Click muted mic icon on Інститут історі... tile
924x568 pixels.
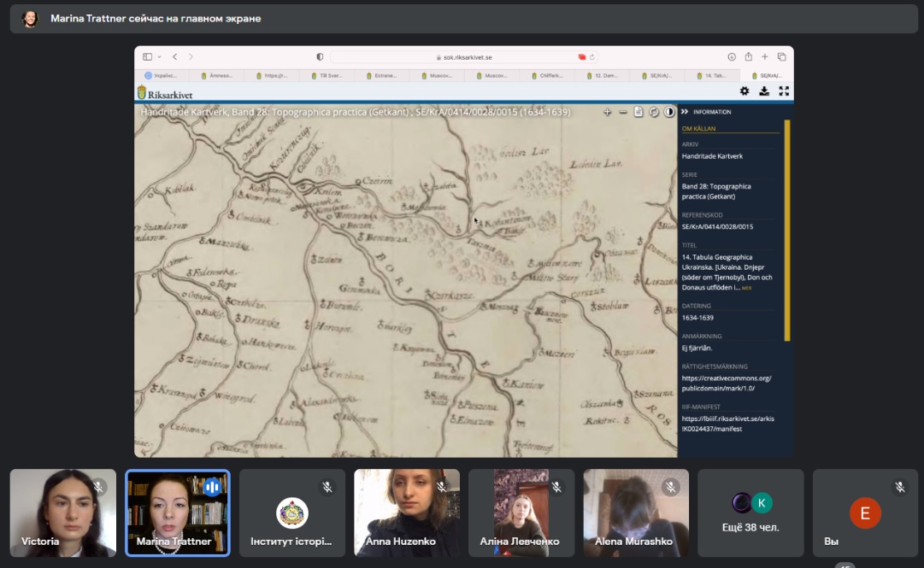click(x=327, y=487)
